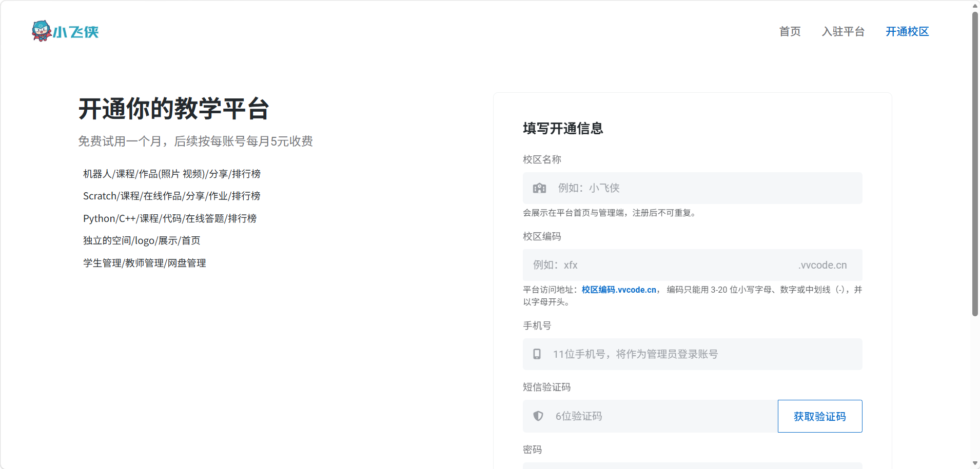
Task: Click the 密码 field label
Action: coord(533,450)
